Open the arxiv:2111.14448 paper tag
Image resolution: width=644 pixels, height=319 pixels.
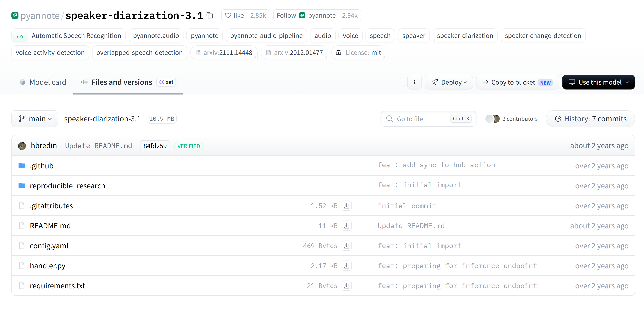click(224, 53)
